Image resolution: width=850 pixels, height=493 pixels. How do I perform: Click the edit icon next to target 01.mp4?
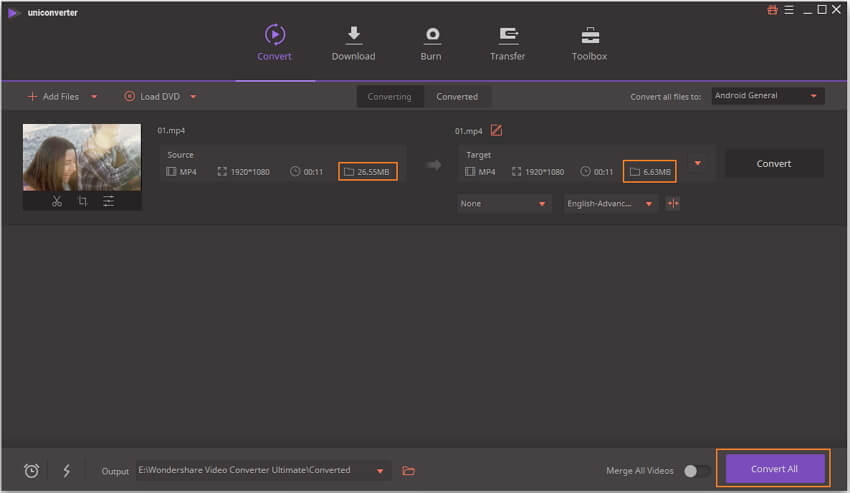pos(496,130)
